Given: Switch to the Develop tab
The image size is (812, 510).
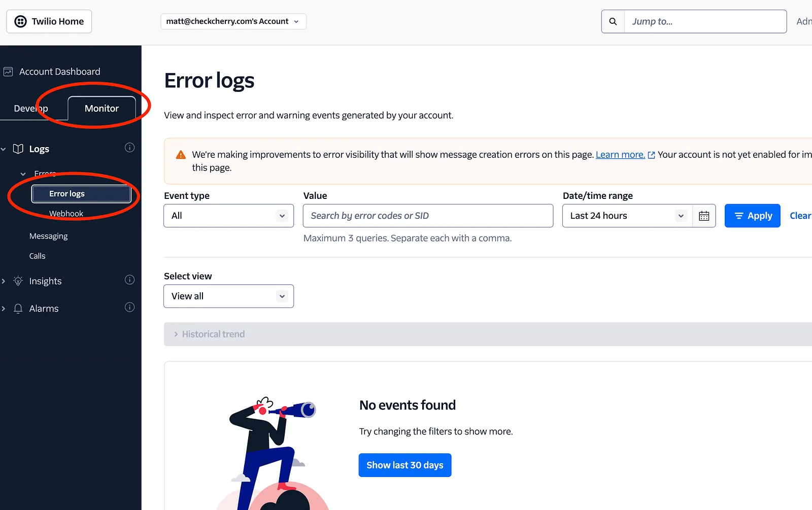Looking at the screenshot, I should [x=31, y=108].
